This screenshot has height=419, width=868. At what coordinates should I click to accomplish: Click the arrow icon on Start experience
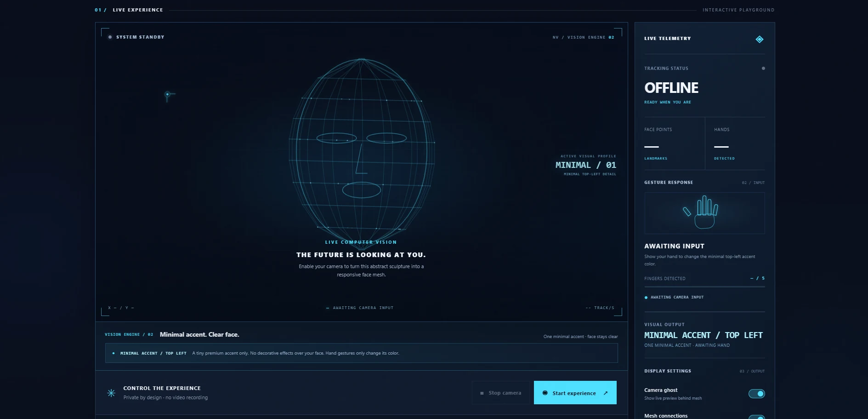click(x=606, y=393)
